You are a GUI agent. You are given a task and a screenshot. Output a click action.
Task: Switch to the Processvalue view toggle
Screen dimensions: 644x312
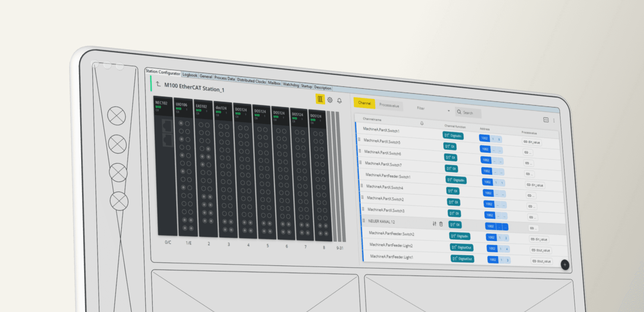tap(389, 105)
